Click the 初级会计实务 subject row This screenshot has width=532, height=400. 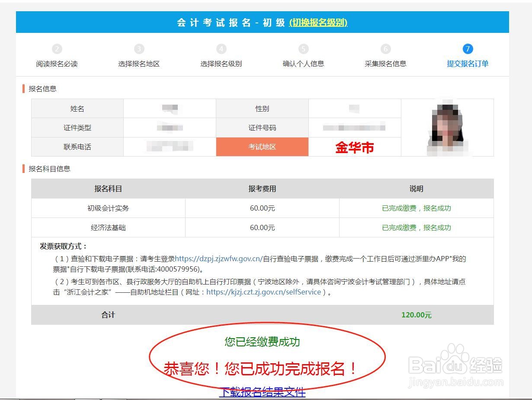(107, 208)
